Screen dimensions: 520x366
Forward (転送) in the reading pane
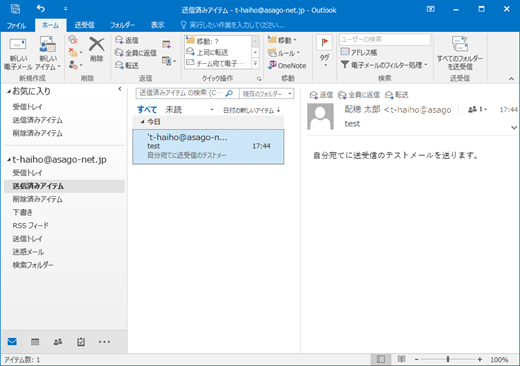click(397, 95)
